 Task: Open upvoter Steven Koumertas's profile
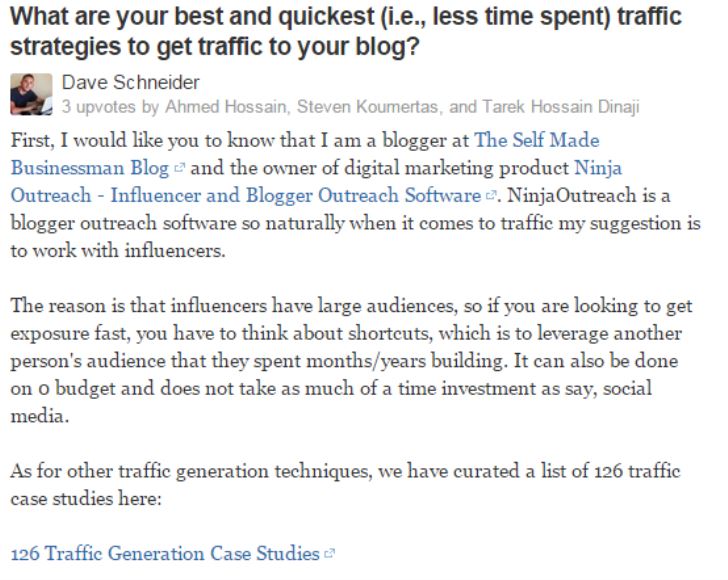point(367,107)
